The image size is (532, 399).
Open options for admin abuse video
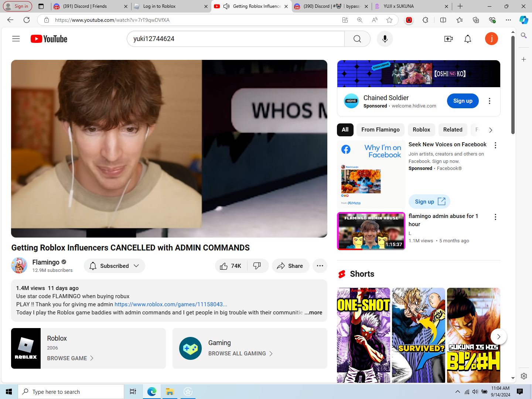pyautogui.click(x=495, y=217)
